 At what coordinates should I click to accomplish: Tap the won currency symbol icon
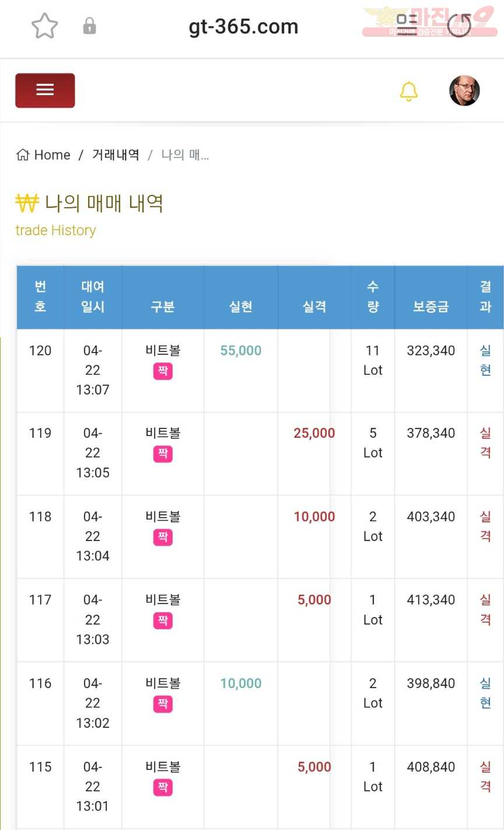(27, 203)
